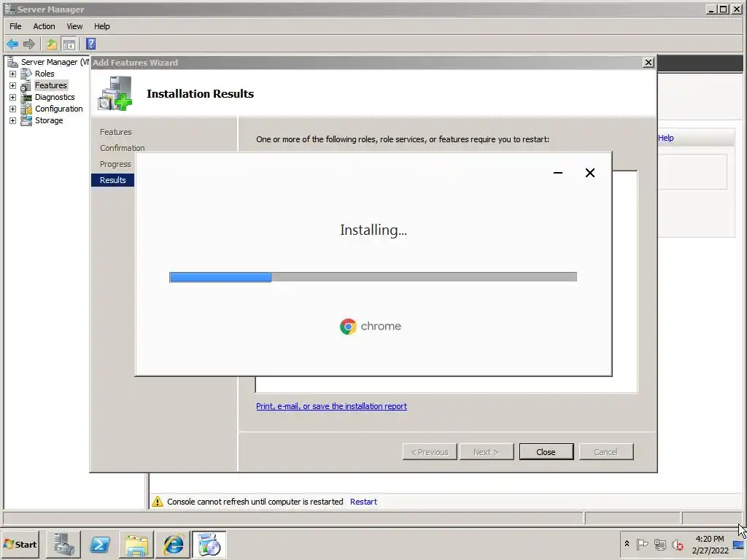Click the Chrome installer taskbar icon
The image size is (747, 560).
coord(209,544)
